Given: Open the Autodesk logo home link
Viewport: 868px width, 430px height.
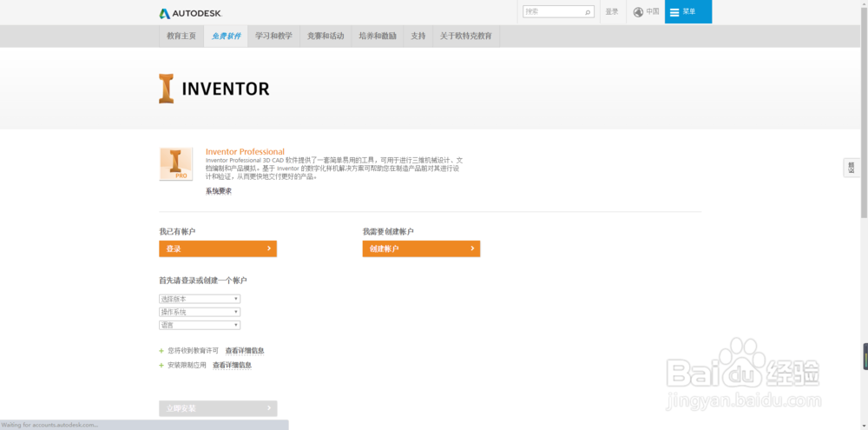Looking at the screenshot, I should (x=190, y=13).
